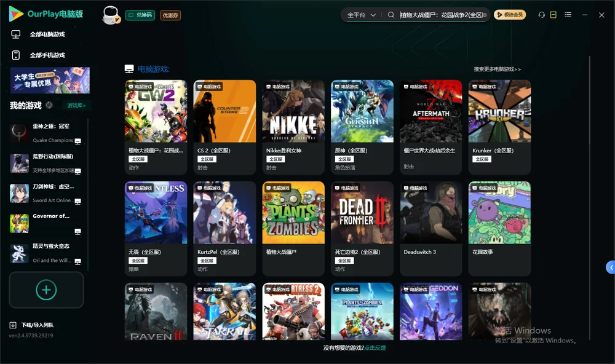The image size is (615, 364).
Task: Open the 无畏 Dauntless game card
Action: tap(156, 229)
